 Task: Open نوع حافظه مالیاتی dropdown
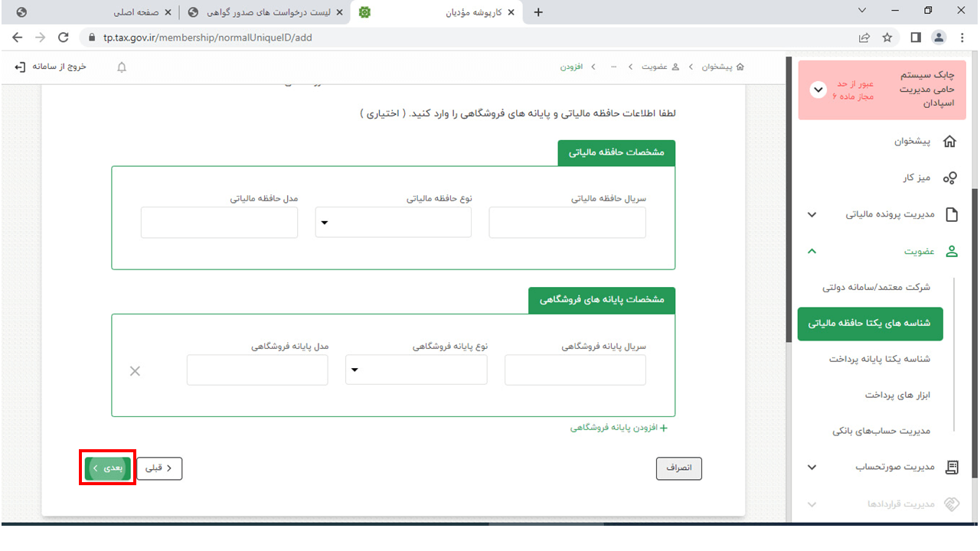pos(394,223)
